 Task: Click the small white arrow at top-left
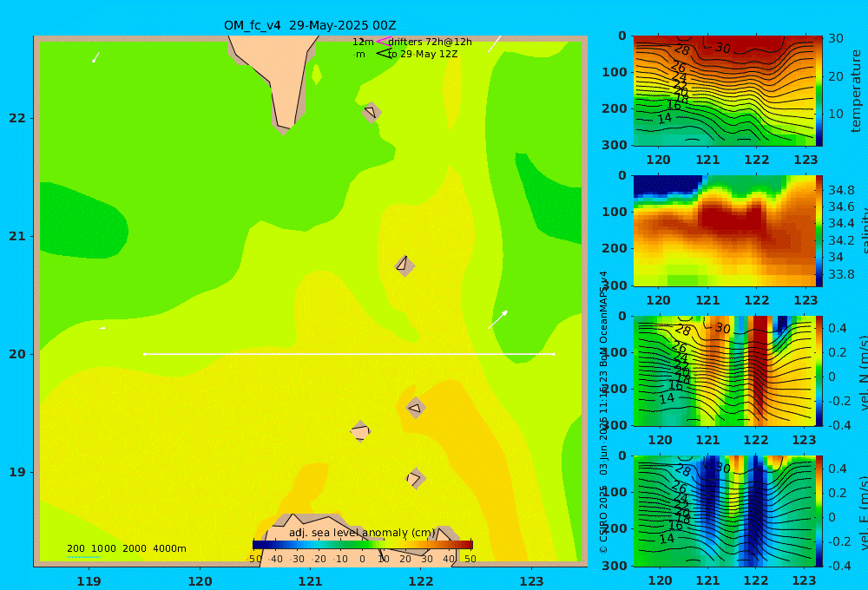tap(95, 57)
